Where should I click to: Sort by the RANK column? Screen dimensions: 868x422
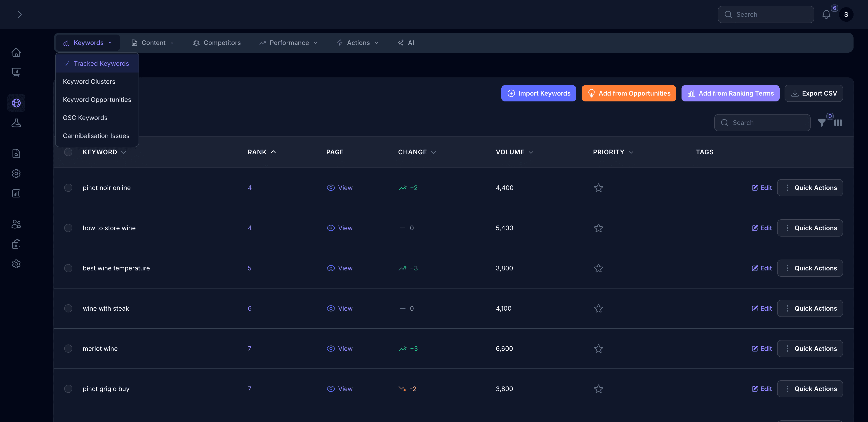(x=262, y=152)
